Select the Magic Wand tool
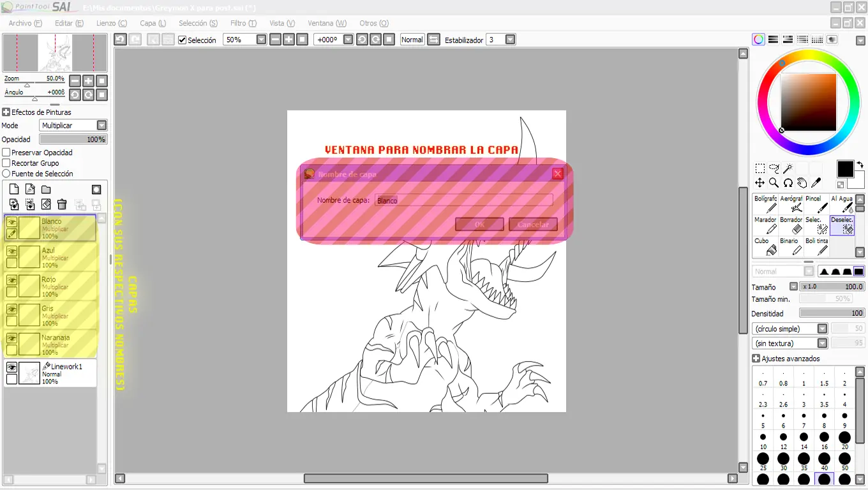 [788, 169]
